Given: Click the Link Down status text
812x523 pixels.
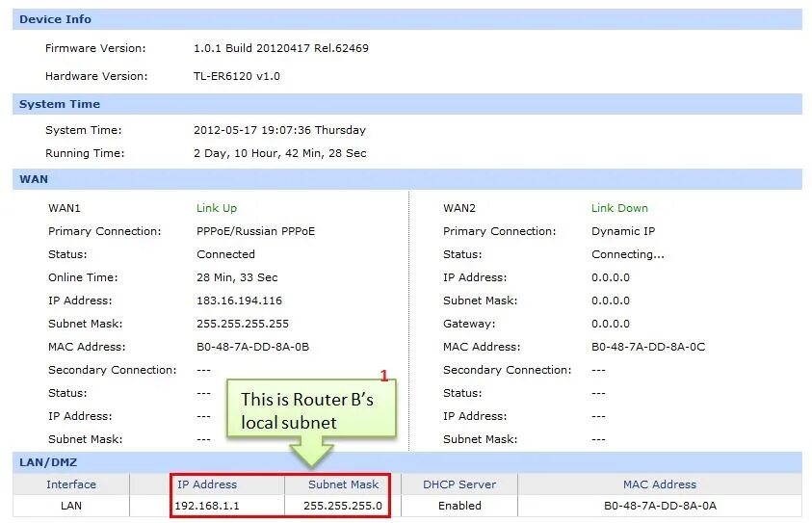Looking at the screenshot, I should click(x=619, y=208).
